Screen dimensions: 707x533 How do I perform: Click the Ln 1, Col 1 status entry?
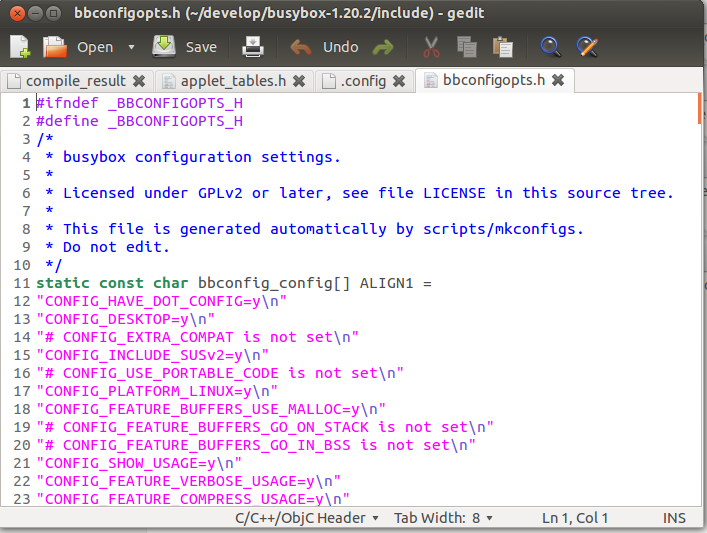[575, 518]
